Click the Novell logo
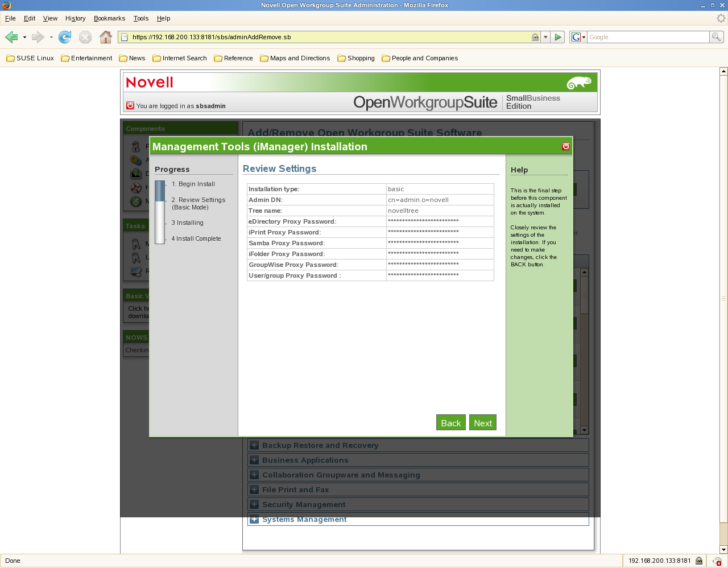This screenshot has width=728, height=568. (150, 83)
